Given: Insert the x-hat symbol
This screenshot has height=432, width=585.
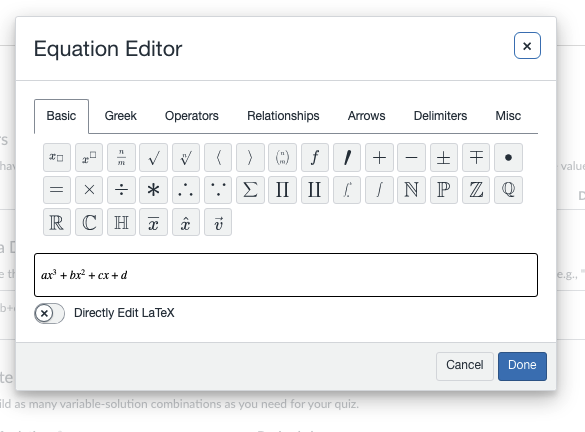Looking at the screenshot, I should pyautogui.click(x=186, y=222).
